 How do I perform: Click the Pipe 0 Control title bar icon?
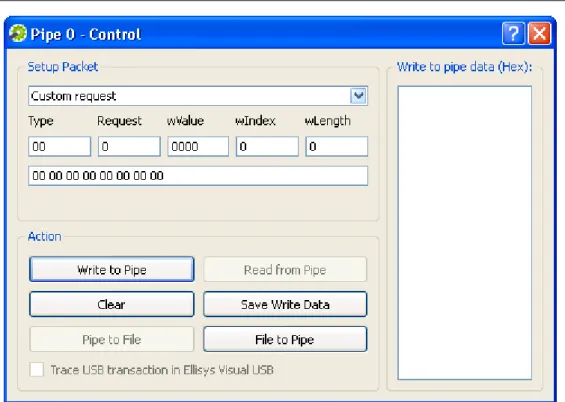pos(18,34)
